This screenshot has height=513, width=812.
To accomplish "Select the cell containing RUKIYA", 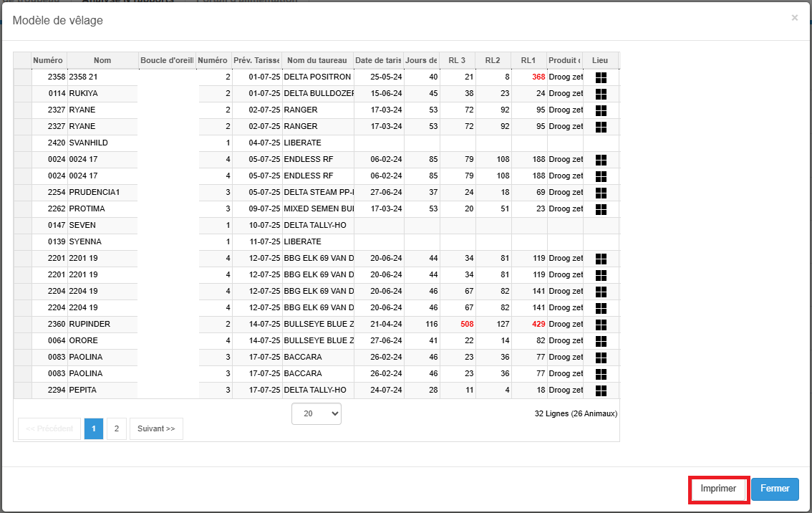I will coord(102,93).
